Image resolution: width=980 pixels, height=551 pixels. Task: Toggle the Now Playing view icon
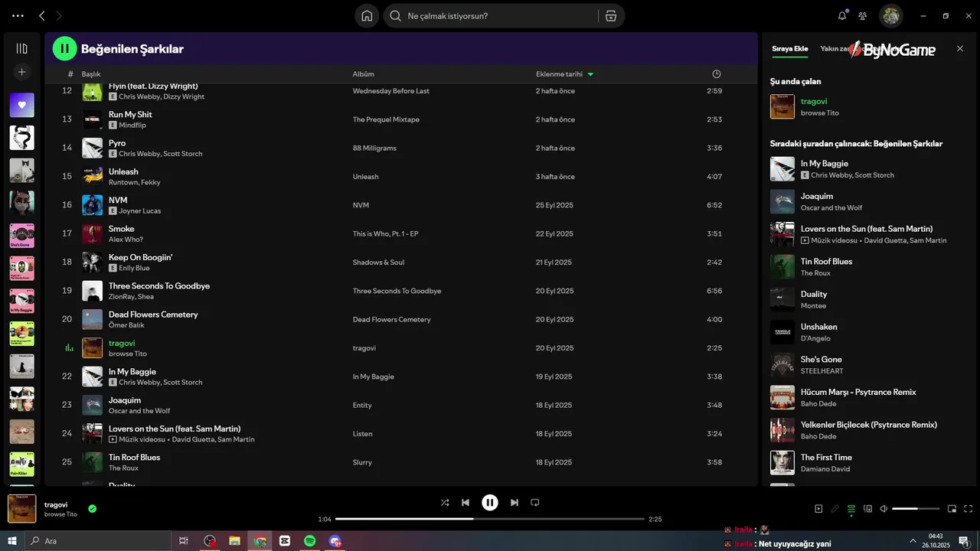pos(818,509)
